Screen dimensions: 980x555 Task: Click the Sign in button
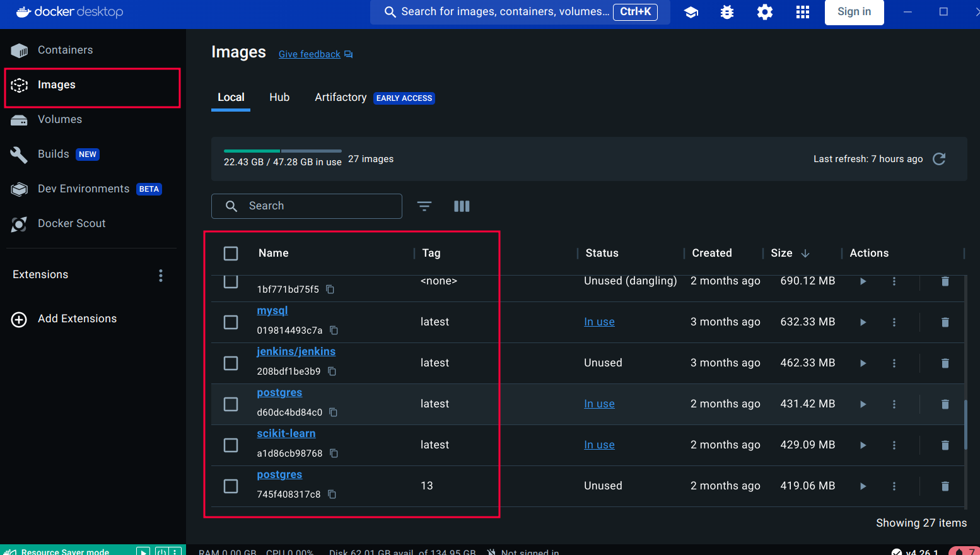pos(854,12)
